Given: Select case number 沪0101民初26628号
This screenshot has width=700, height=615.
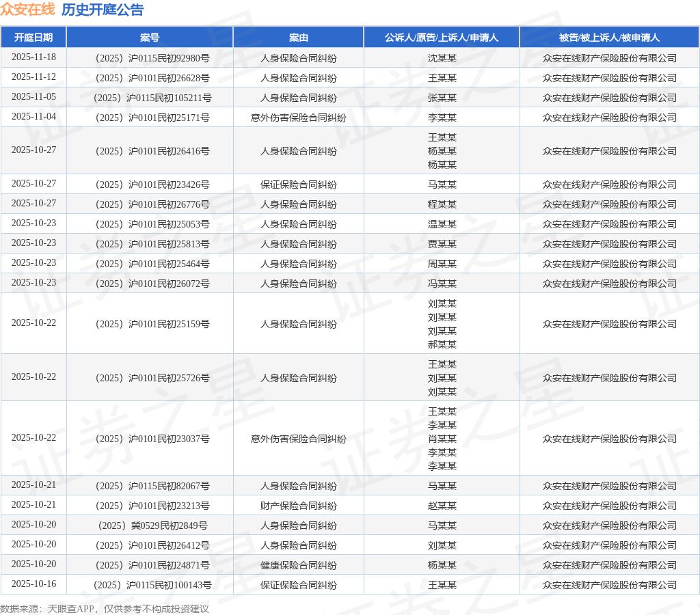Looking at the screenshot, I should point(152,78).
